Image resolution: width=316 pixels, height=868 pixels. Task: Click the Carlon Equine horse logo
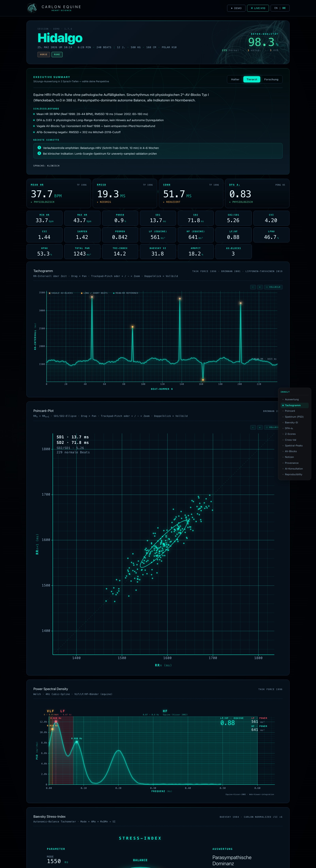(x=32, y=8)
